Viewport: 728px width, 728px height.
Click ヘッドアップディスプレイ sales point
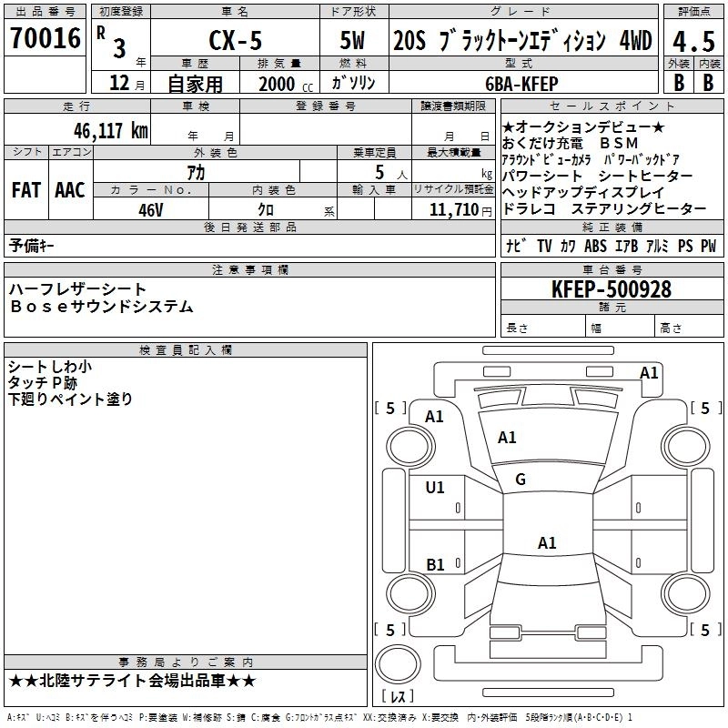click(583, 192)
